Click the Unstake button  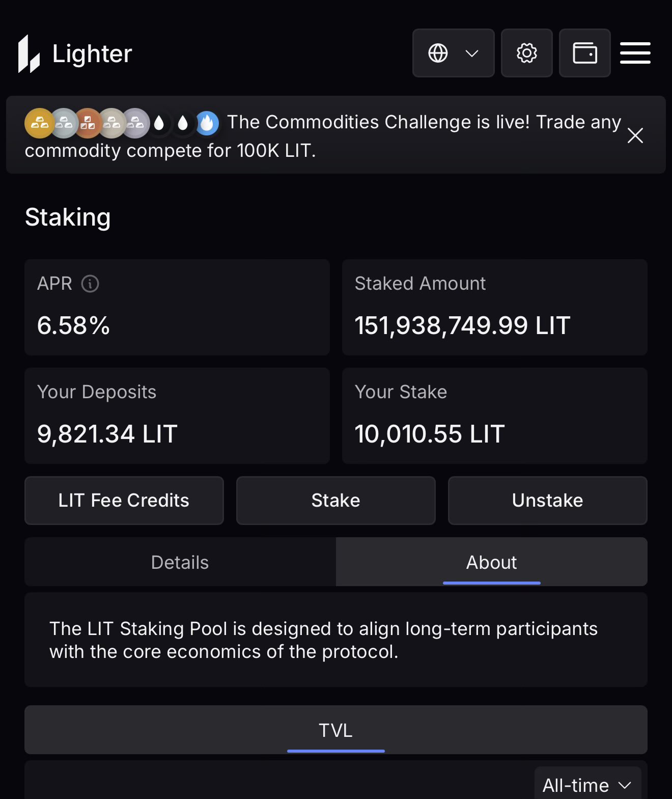[547, 501]
